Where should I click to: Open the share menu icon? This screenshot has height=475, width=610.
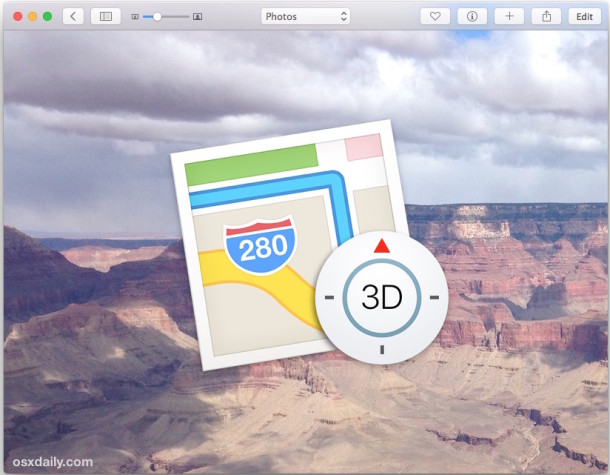[x=547, y=16]
